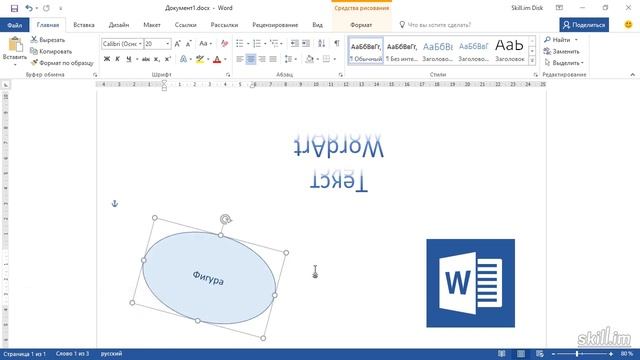The width and height of the screenshot is (640, 360).
Task: Toggle superscript formatting
Action: tap(168, 59)
